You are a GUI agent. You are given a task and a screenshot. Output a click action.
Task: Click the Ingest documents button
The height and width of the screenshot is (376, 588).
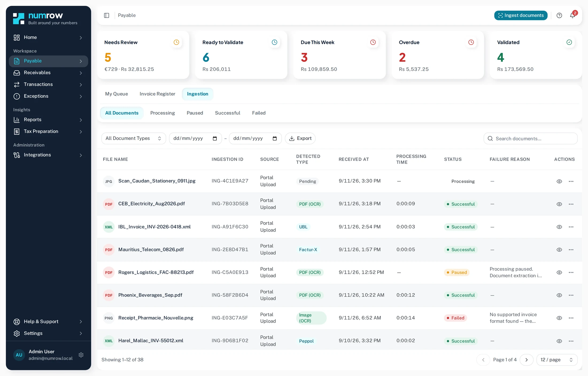(521, 15)
